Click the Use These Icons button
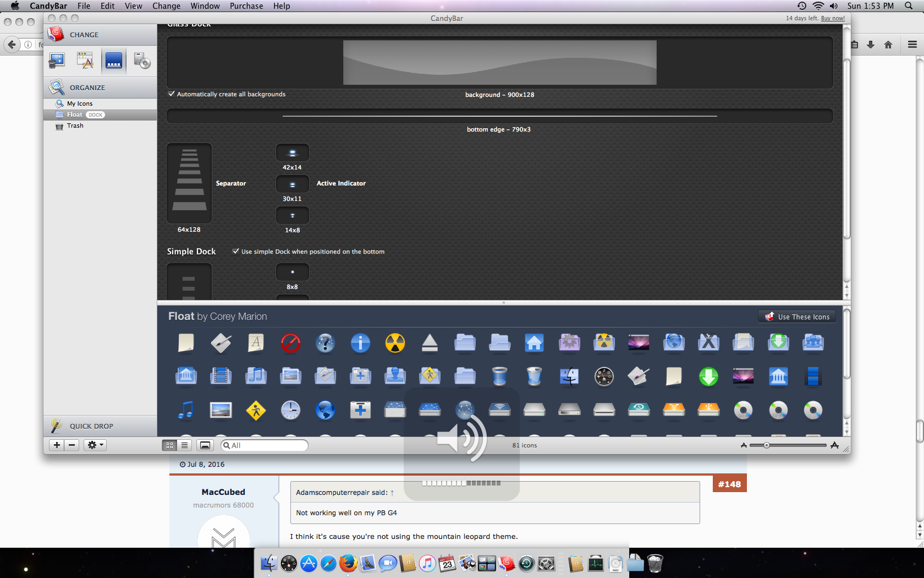Screen dimensions: 924x578 [x=797, y=317]
